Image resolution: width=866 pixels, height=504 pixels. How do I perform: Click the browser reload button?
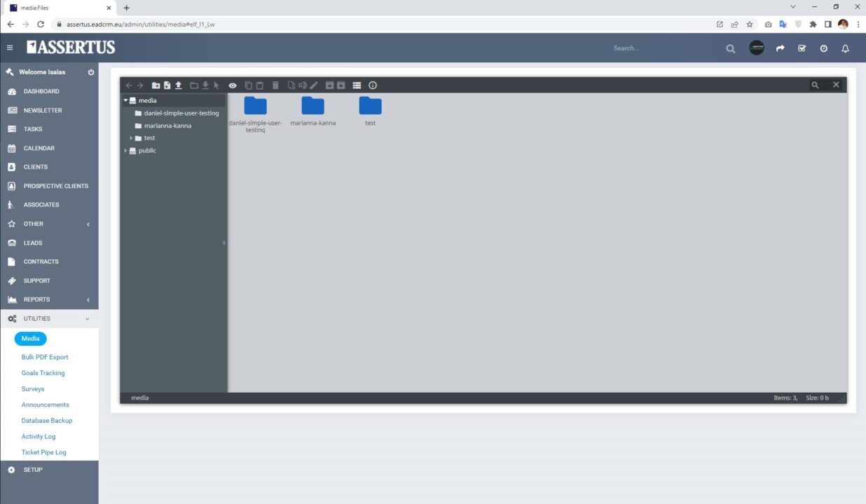41,24
